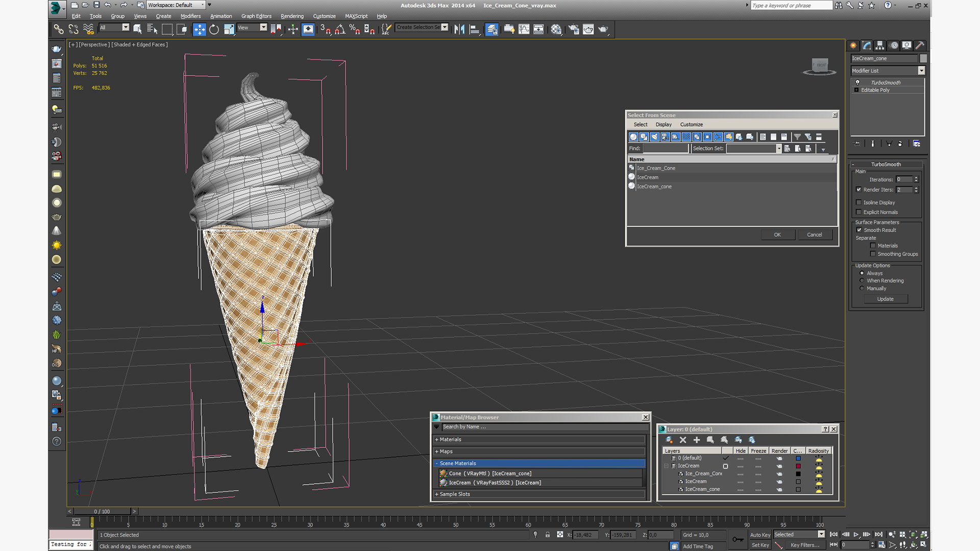Toggle the Angle Snap button
The height and width of the screenshot is (551, 980).
(340, 29)
